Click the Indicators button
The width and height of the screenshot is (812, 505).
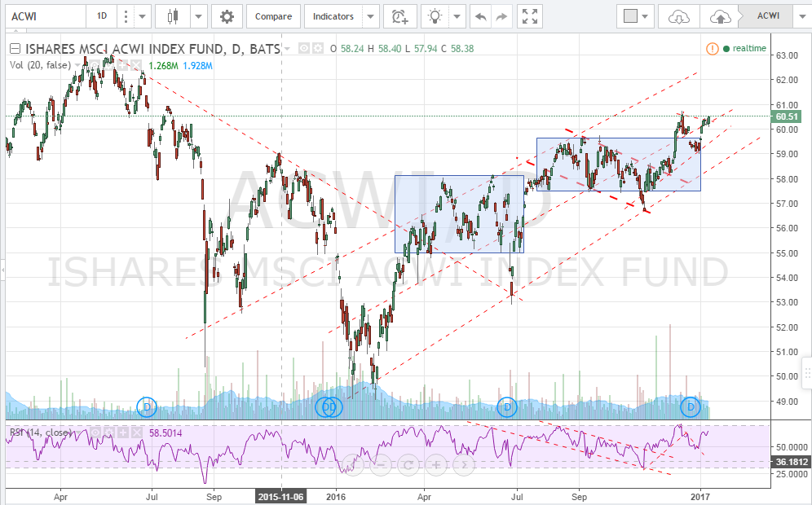(x=333, y=16)
